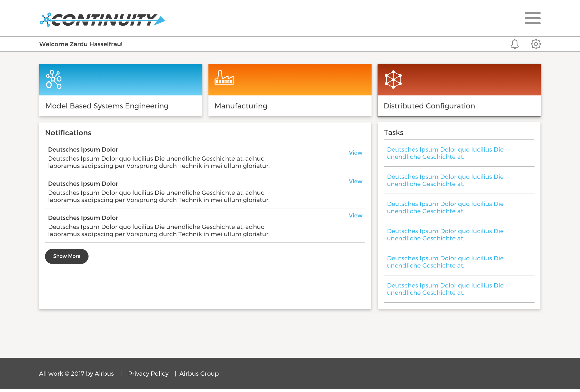The height and width of the screenshot is (392, 580).
Task: Open settings via gear icon
Action: pos(536,44)
